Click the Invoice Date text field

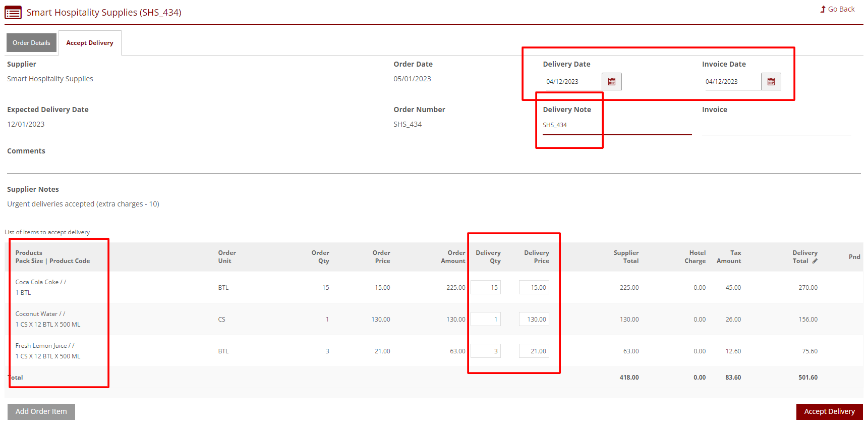[x=731, y=82]
